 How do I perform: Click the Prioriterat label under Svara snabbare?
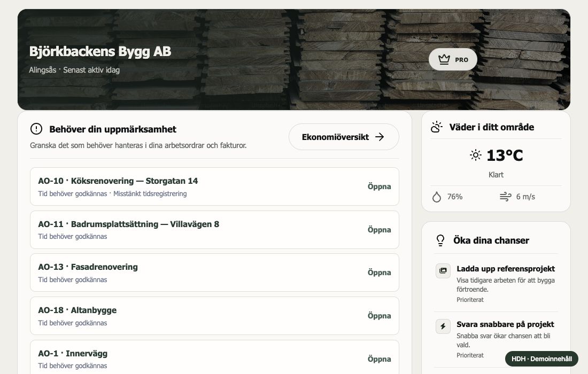470,355
